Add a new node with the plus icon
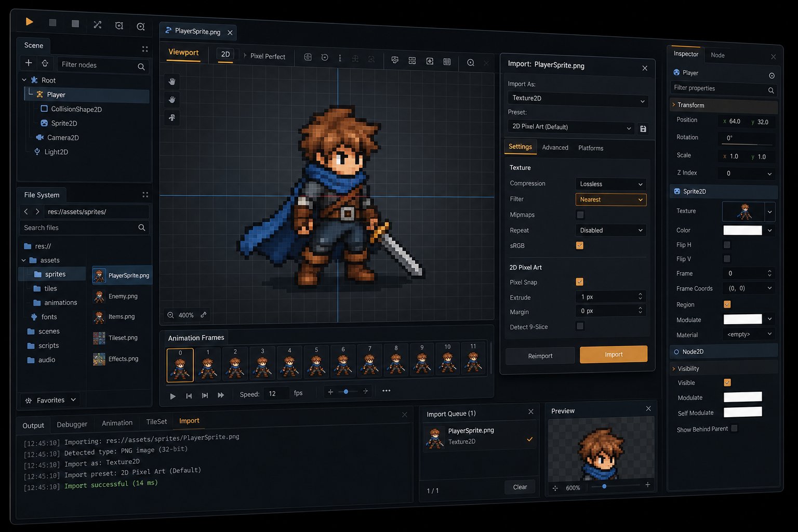Image resolution: width=798 pixels, height=532 pixels. point(29,63)
